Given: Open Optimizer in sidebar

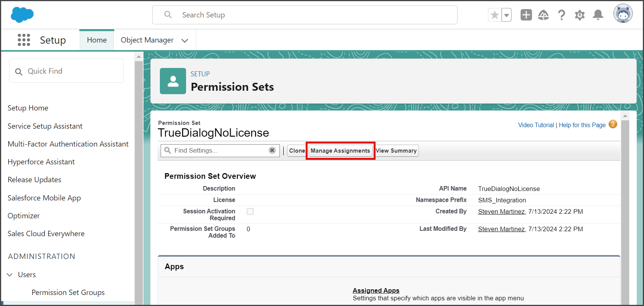Looking at the screenshot, I should point(24,216).
